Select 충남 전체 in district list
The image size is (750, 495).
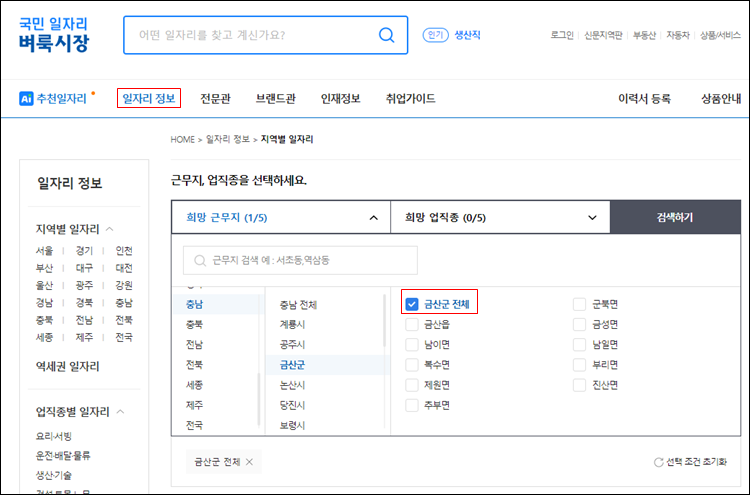click(x=298, y=305)
